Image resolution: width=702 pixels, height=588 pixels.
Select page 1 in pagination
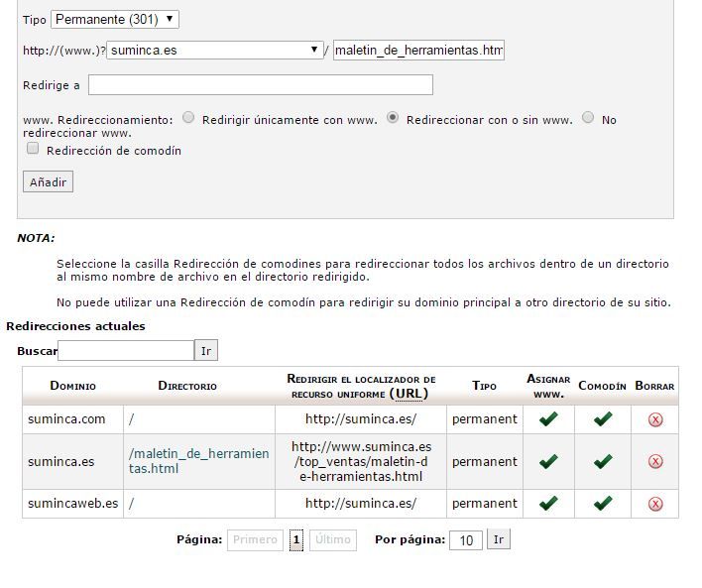click(x=295, y=540)
